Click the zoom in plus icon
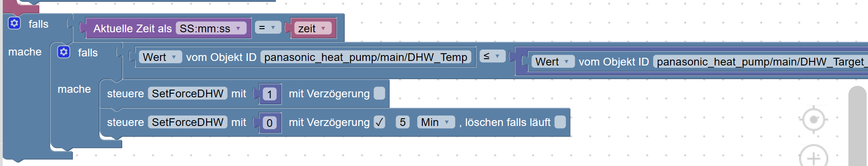This screenshot has height=166, width=868. point(813,156)
